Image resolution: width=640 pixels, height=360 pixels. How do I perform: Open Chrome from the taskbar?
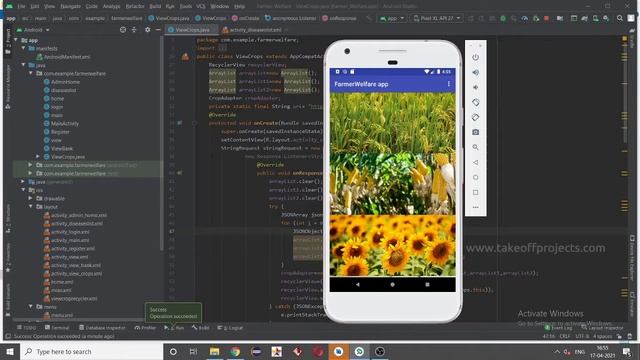point(235,351)
